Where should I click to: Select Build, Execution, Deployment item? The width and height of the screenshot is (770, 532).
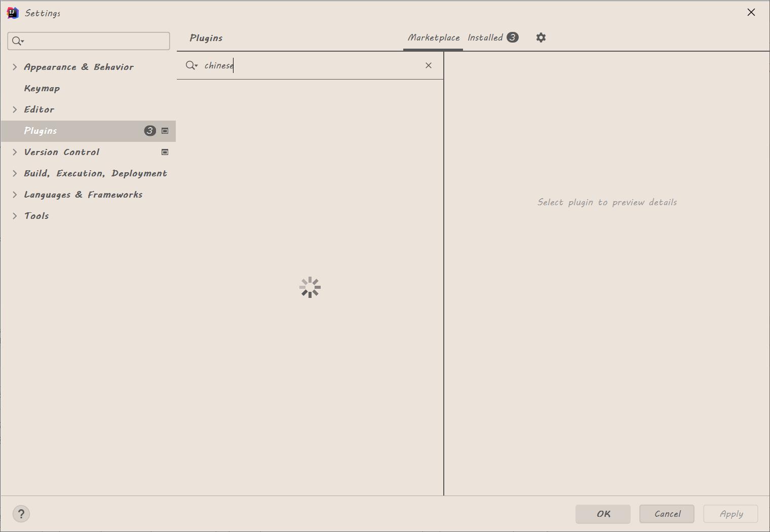(96, 173)
